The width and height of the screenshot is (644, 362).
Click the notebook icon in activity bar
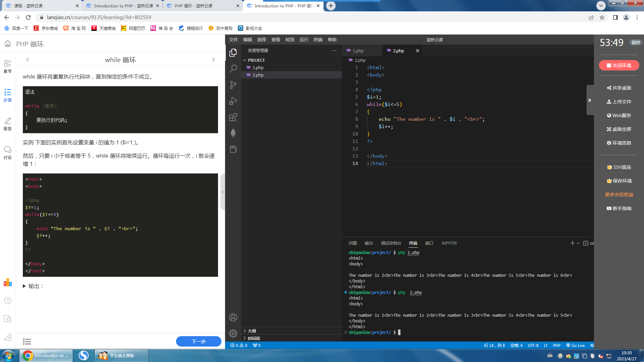(x=233, y=149)
